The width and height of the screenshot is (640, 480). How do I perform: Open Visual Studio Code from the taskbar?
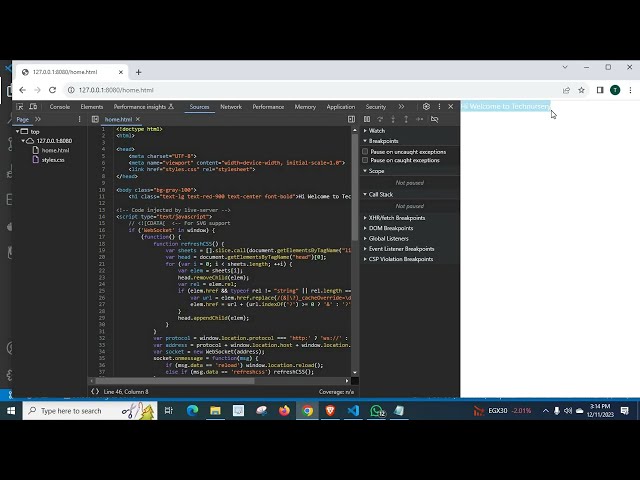click(x=353, y=411)
